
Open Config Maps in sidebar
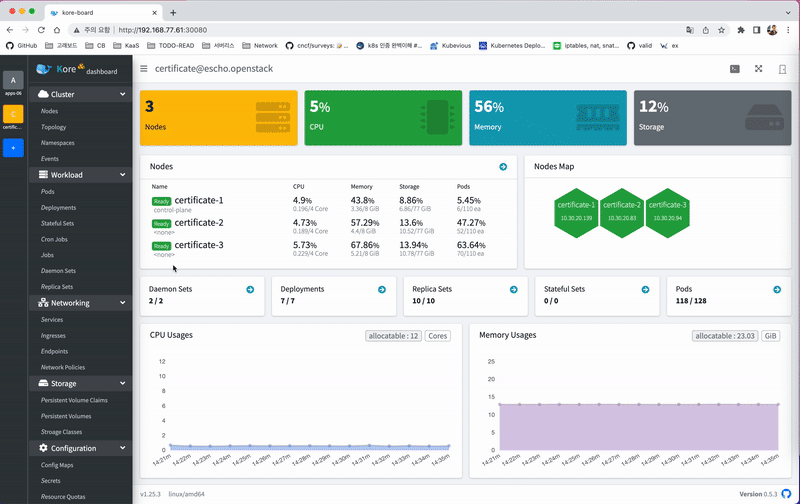pos(57,465)
